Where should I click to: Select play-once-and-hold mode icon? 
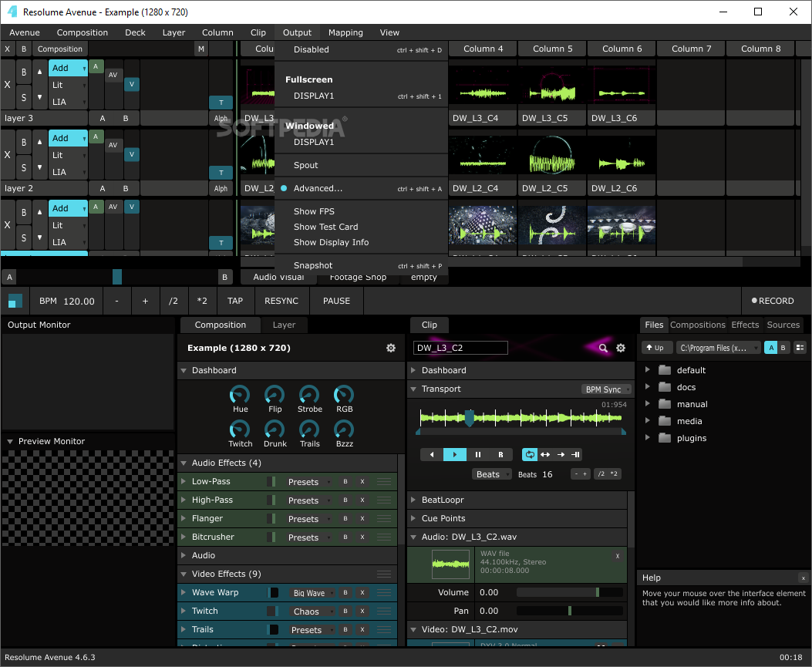[x=575, y=455]
